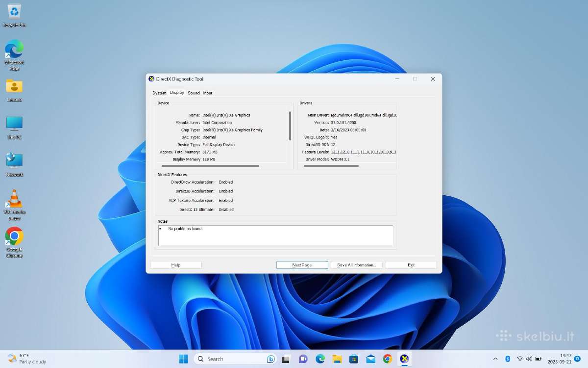Open File Explorer from the taskbar
This screenshot has width=588, height=368.
point(337,359)
